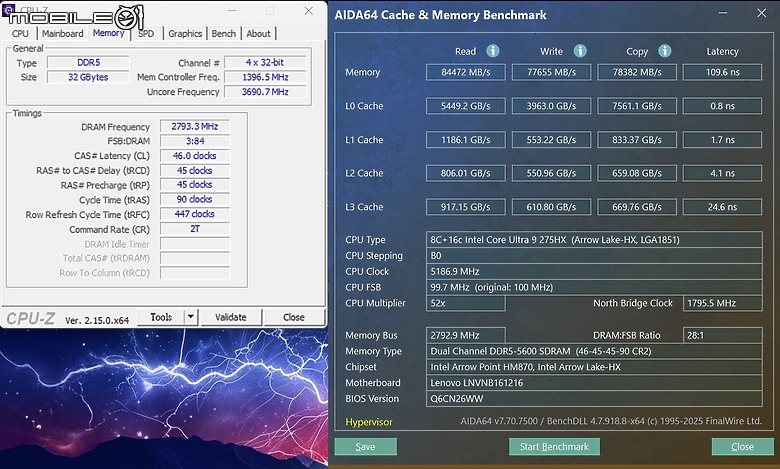Image resolution: width=780 pixels, height=469 pixels.
Task: Minimize the AIDA64 benchmark window
Action: pyautogui.click(x=723, y=13)
